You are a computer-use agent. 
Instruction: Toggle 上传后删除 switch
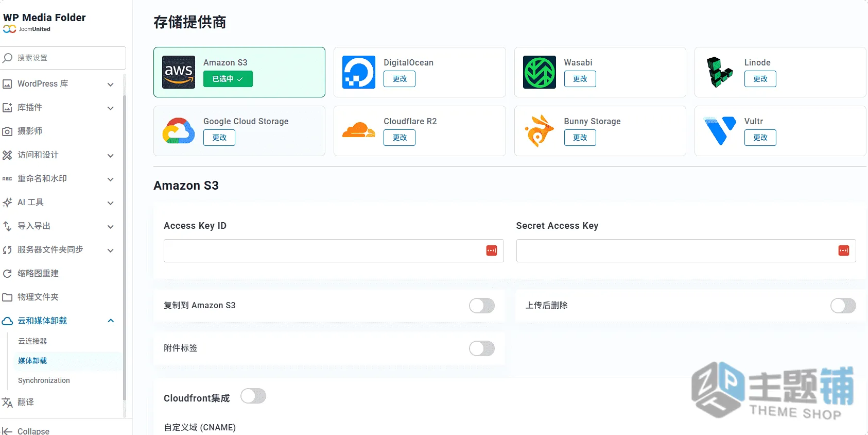tap(843, 306)
